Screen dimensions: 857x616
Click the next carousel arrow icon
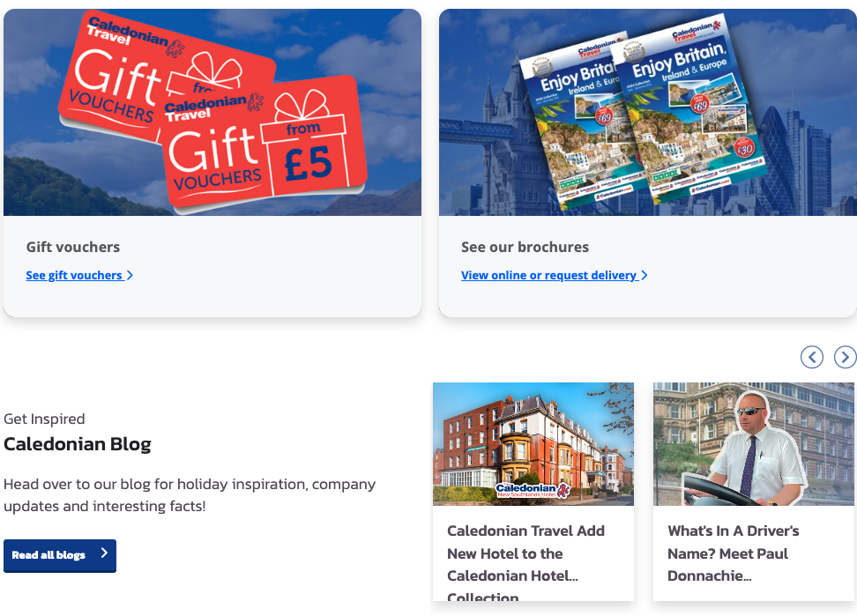[x=845, y=357]
